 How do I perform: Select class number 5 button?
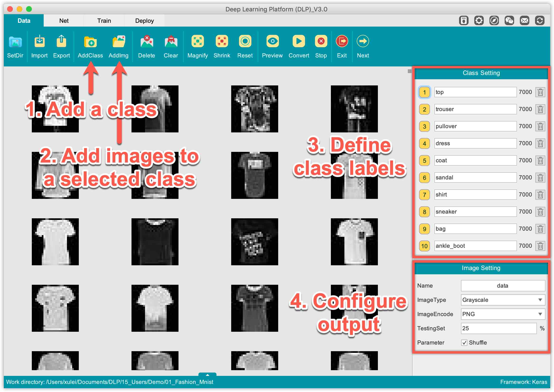(424, 161)
